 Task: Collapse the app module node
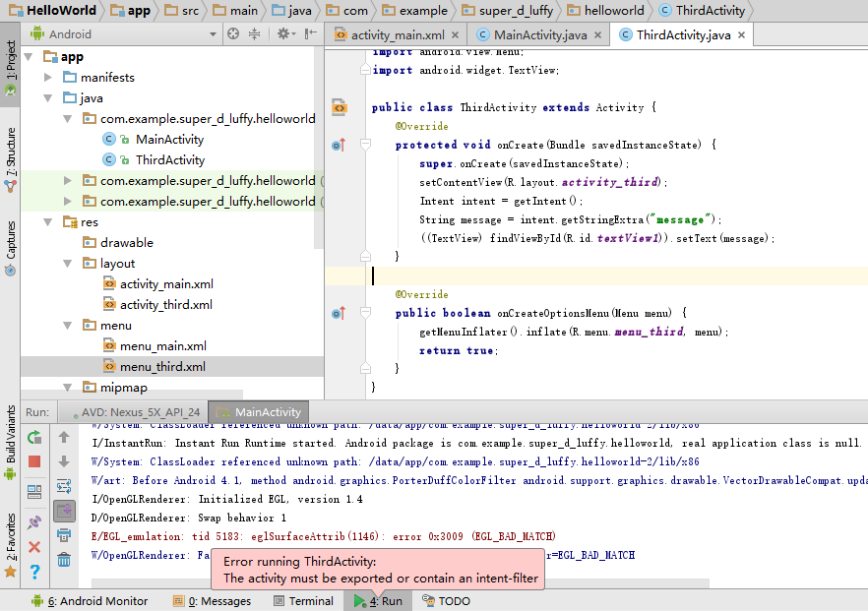click(29, 56)
